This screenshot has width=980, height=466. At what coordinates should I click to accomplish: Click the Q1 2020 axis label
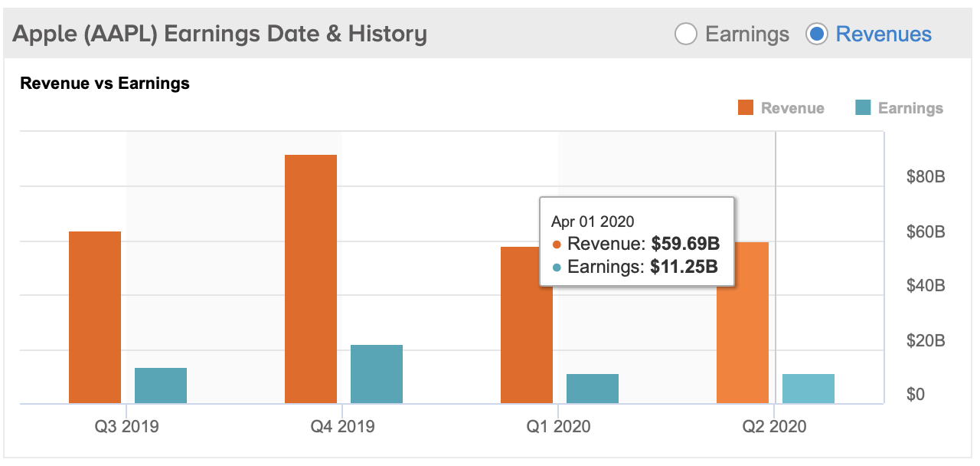(559, 426)
